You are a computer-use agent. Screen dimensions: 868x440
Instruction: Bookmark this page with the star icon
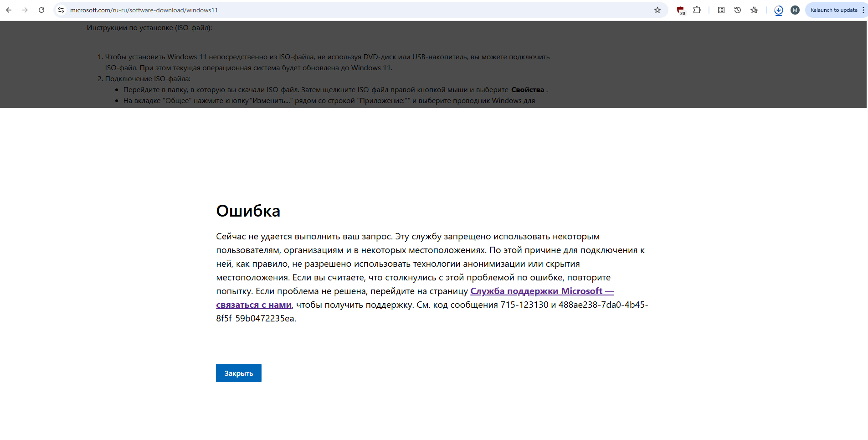pyautogui.click(x=657, y=10)
